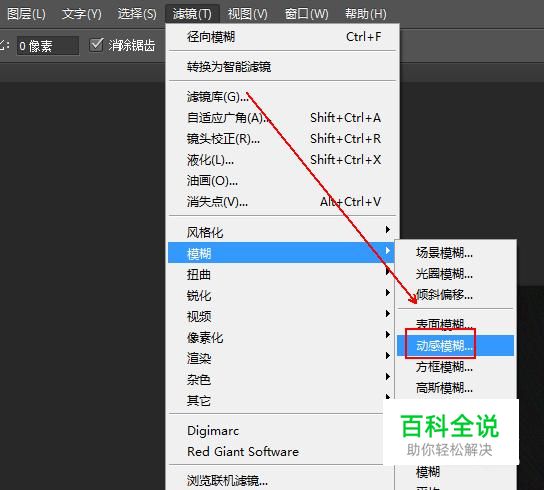This screenshot has height=490, width=544.
Task: Choose 动感模糊... filter
Action: point(456,346)
